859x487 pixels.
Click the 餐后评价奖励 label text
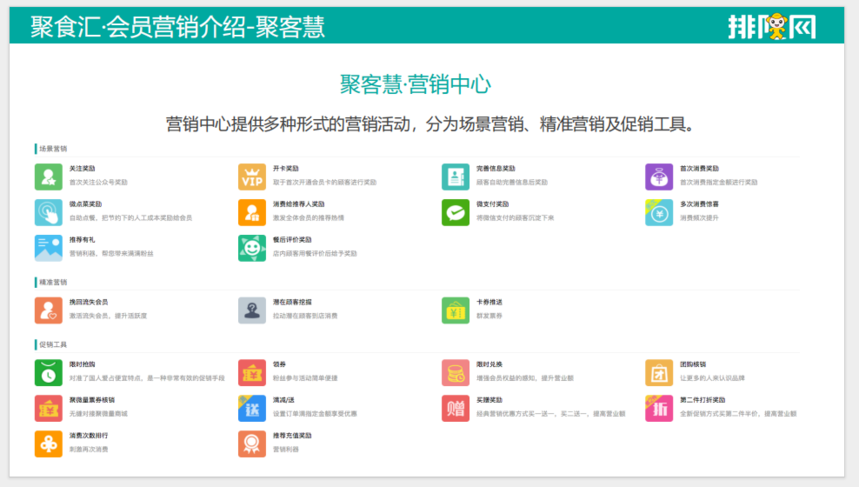coord(292,240)
